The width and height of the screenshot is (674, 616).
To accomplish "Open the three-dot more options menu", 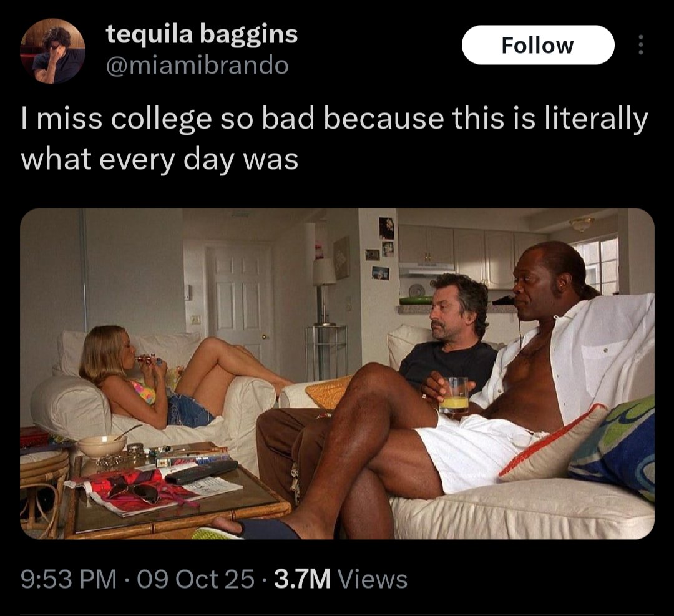I will click(x=640, y=45).
